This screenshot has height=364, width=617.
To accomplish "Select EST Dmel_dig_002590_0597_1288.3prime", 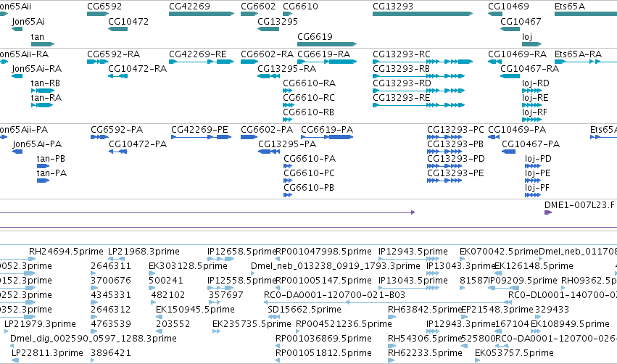I will (x=94, y=339).
